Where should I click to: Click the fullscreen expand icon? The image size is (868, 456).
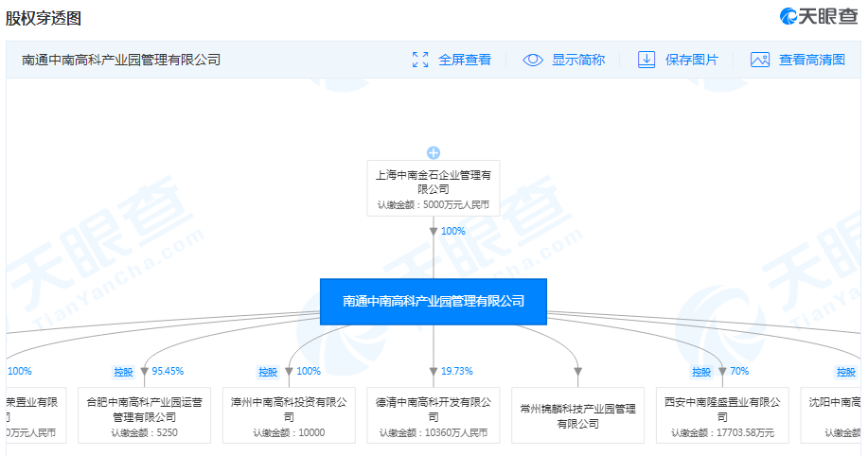click(421, 60)
